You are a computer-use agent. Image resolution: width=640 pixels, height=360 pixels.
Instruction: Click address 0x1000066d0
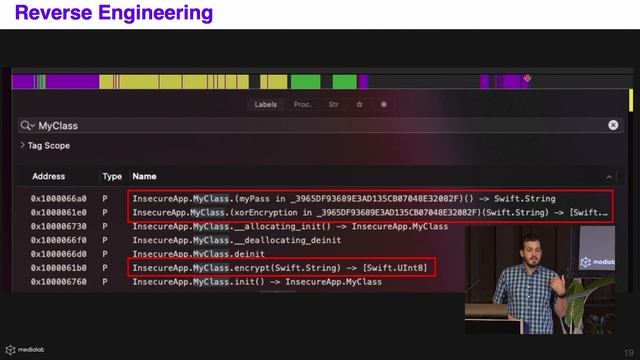[x=59, y=254]
